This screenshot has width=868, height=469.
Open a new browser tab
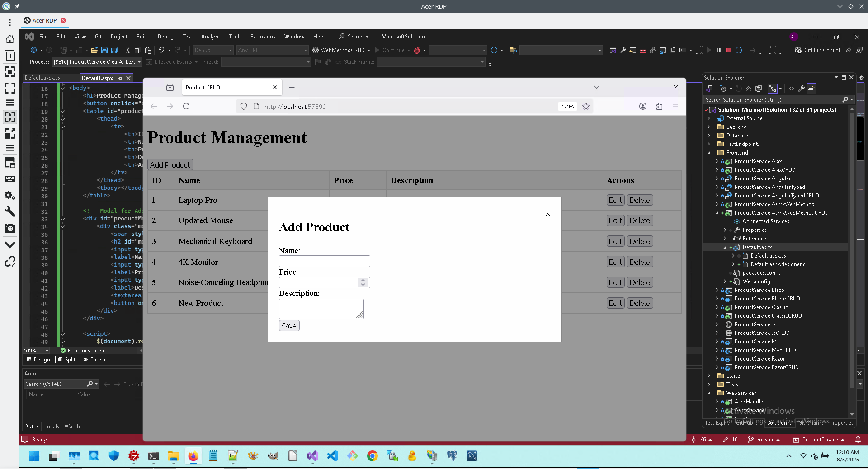(292, 88)
